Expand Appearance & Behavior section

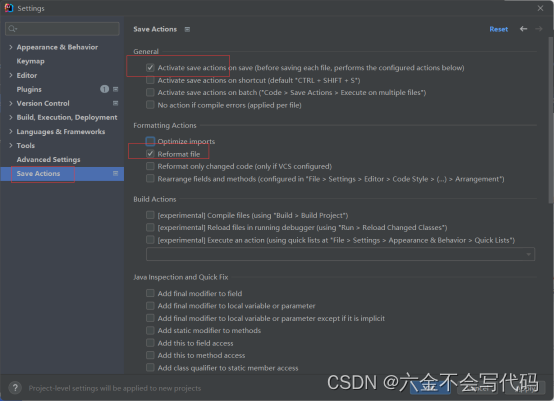[11, 47]
